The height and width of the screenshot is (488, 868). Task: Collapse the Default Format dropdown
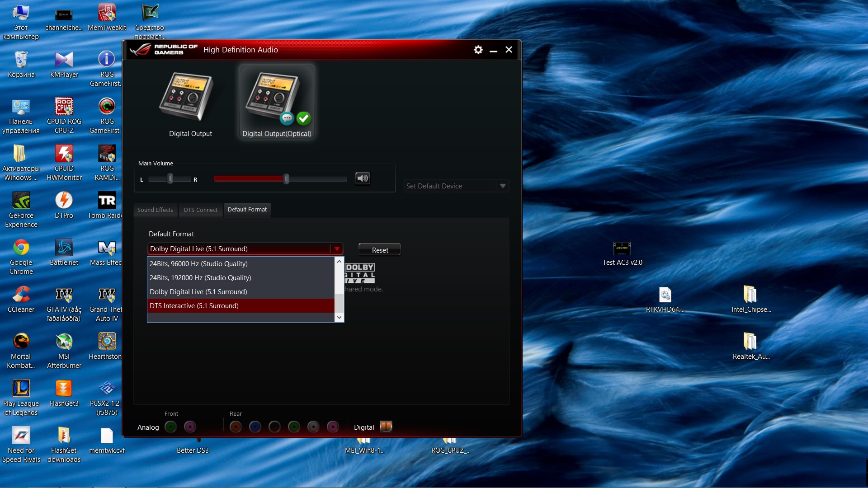[336, 249]
